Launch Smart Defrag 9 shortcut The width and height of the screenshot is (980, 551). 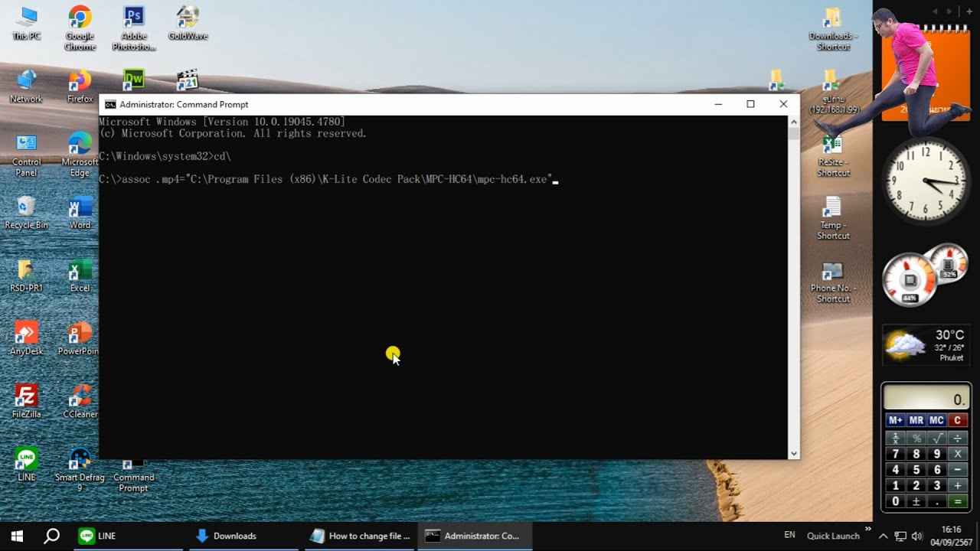click(x=80, y=470)
